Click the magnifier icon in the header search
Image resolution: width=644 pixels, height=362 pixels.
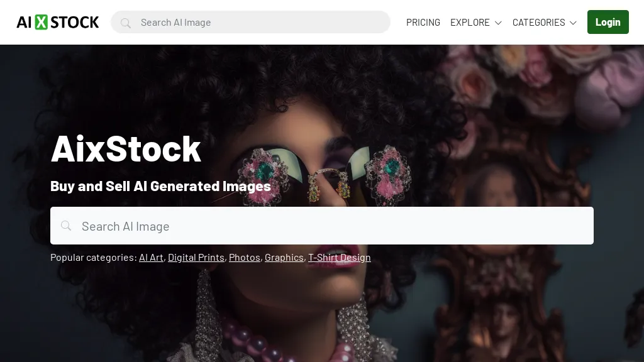125,23
